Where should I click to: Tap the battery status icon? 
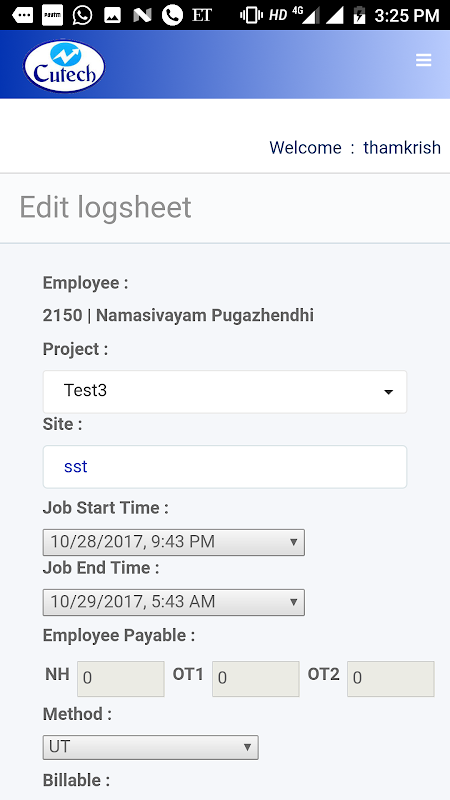[x=360, y=15]
